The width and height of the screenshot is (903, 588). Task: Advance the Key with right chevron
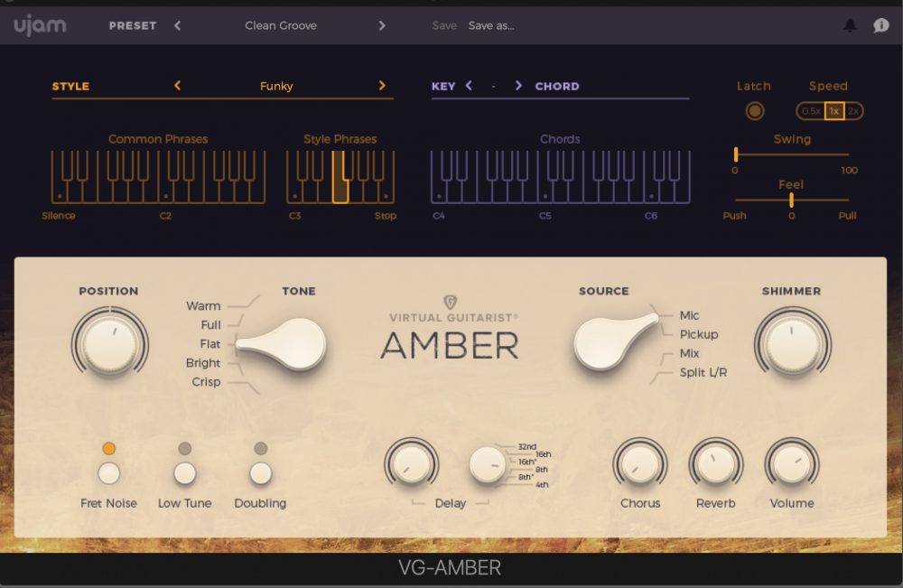tap(518, 86)
